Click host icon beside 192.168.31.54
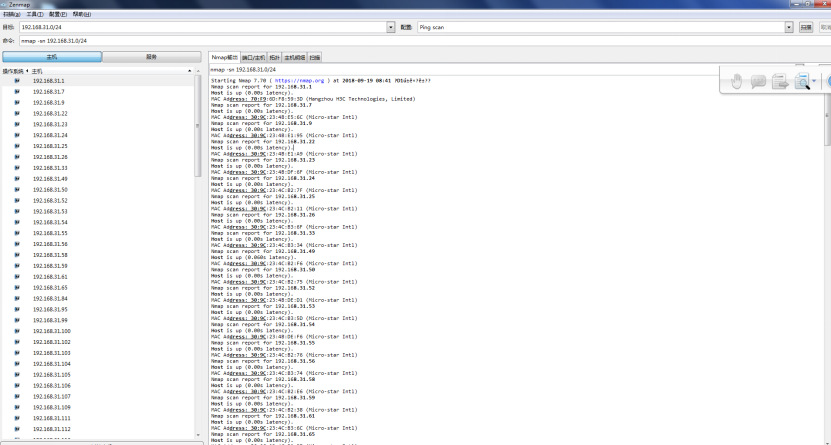831x445 pixels. [17, 222]
